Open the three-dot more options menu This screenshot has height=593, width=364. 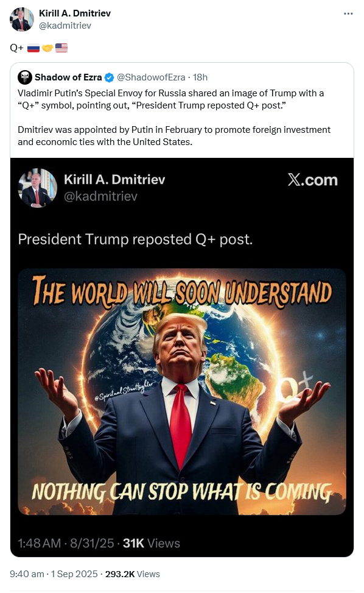point(348,13)
